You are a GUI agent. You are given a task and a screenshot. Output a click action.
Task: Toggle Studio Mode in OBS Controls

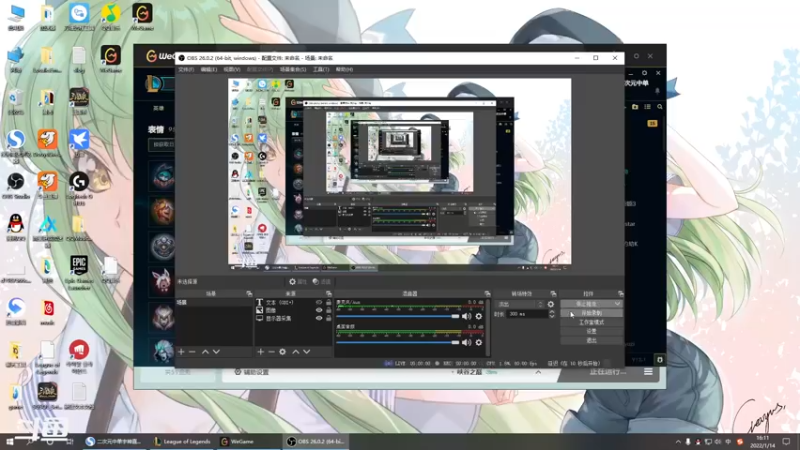click(591, 322)
